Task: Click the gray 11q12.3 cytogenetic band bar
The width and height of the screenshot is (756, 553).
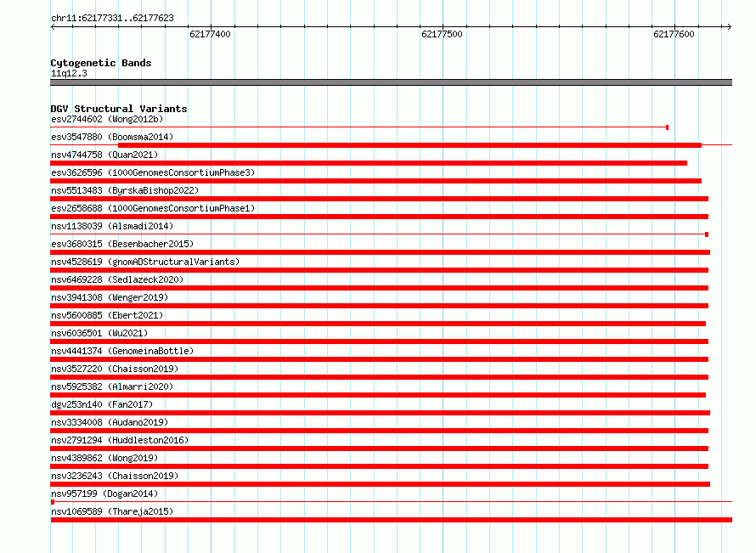Action: (391, 82)
